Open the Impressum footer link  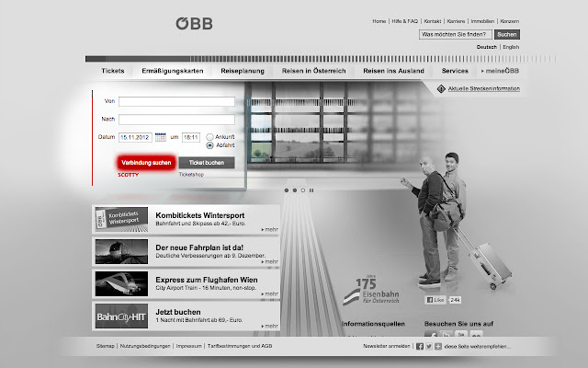click(x=189, y=346)
